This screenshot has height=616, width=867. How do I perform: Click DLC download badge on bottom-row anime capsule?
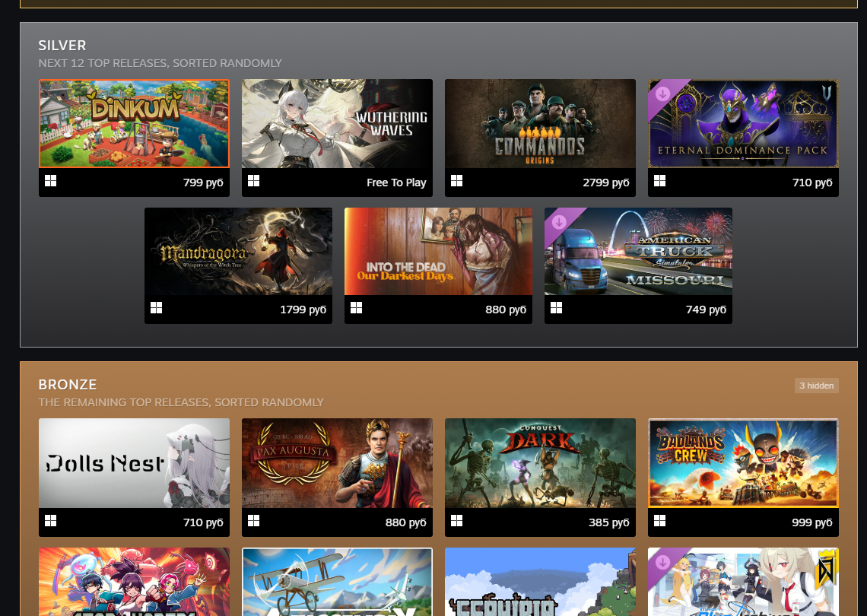point(662,562)
